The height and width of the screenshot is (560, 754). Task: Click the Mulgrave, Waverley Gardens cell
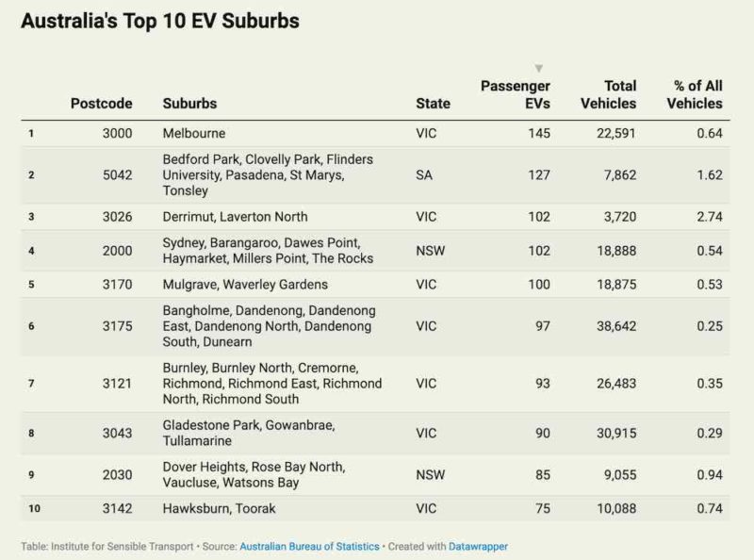coord(245,285)
